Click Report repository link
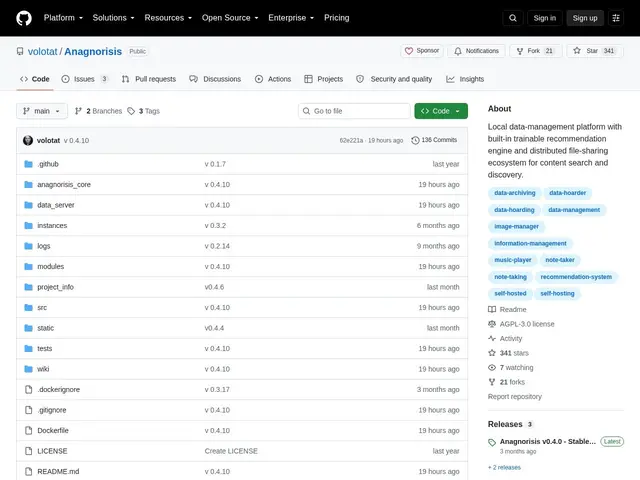640x480 pixels. pyautogui.click(x=515, y=397)
